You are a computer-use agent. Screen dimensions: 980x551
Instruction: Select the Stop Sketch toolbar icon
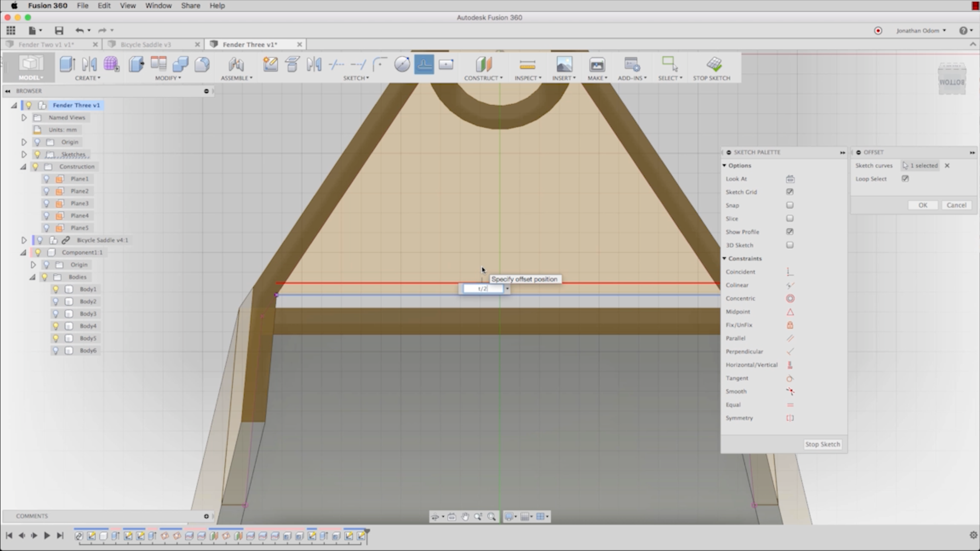click(x=714, y=64)
